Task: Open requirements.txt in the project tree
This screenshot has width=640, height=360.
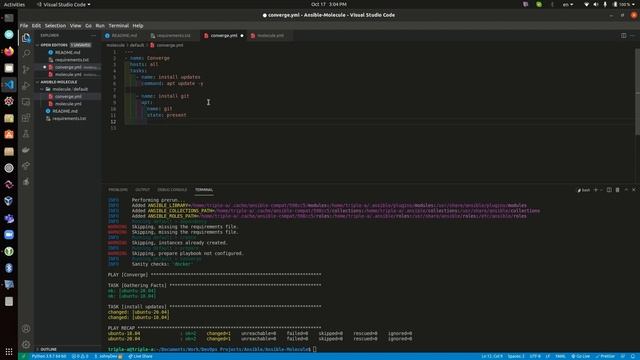Action: tap(68, 118)
